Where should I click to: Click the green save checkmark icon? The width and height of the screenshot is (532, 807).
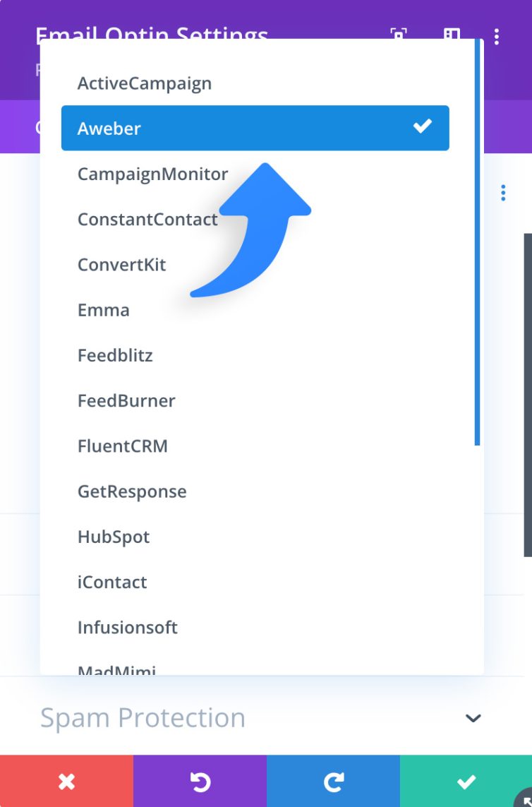click(466, 781)
